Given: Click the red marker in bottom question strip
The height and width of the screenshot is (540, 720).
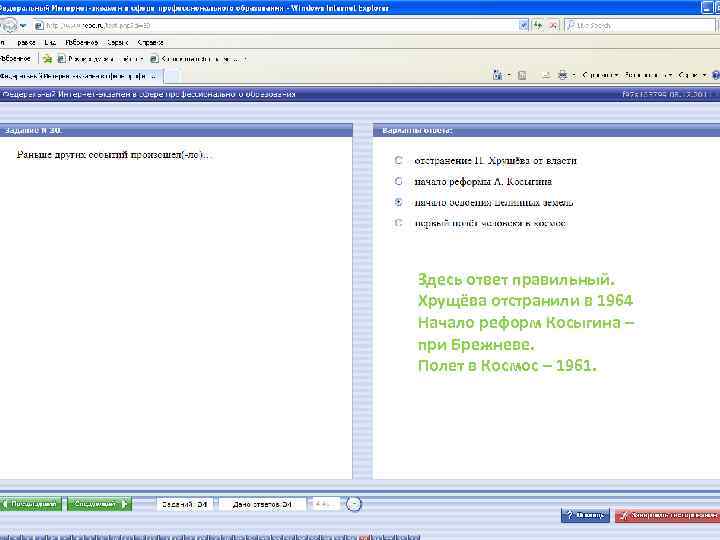Looking at the screenshot, I should (364, 537).
